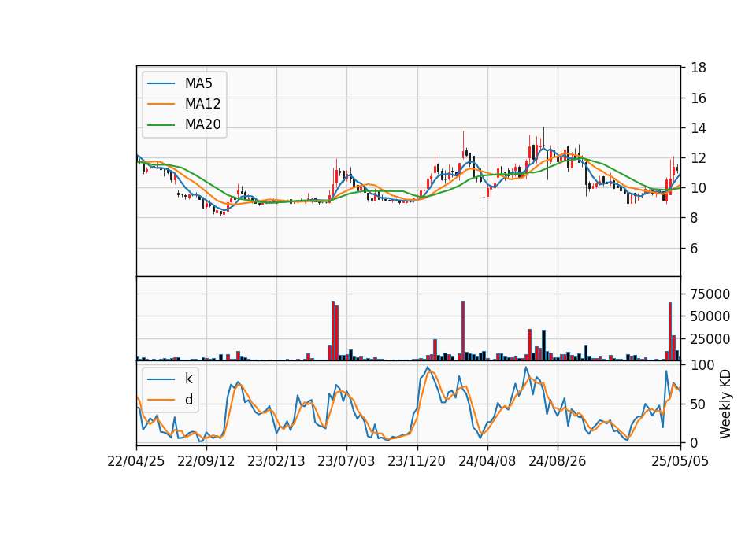Click the price axis value 14
This screenshot has height=543, width=756.
(x=699, y=128)
